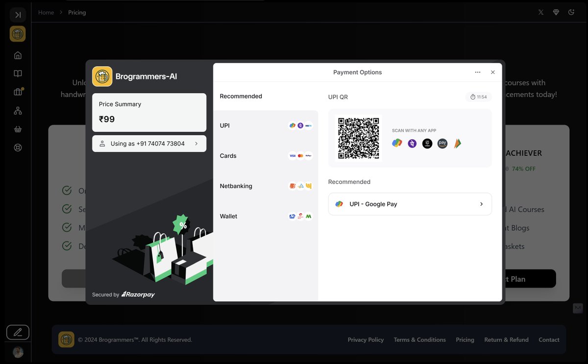Open the X (Twitter) icon in header
The height and width of the screenshot is (364, 588).
point(541,12)
